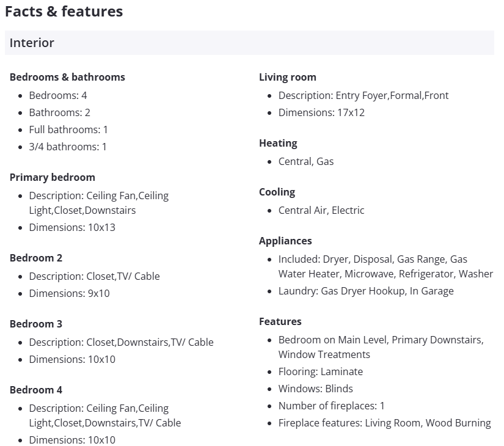The height and width of the screenshot is (446, 504).
Task: Select the Bedroom 2 heading
Action: (36, 258)
